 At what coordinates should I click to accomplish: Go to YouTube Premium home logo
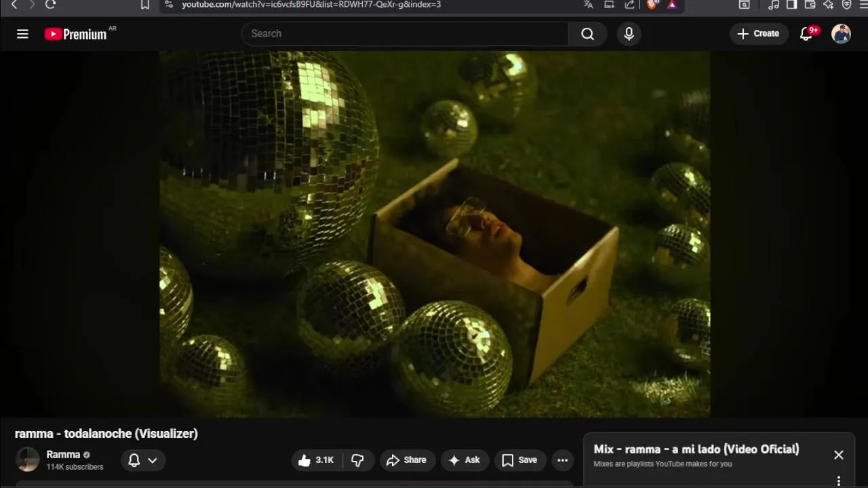pos(76,34)
